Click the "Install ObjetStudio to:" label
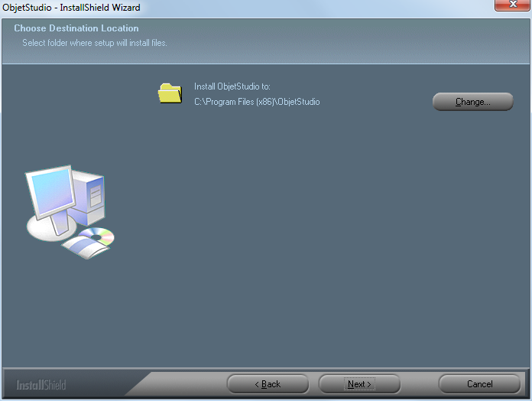The height and width of the screenshot is (401, 532). tap(232, 86)
